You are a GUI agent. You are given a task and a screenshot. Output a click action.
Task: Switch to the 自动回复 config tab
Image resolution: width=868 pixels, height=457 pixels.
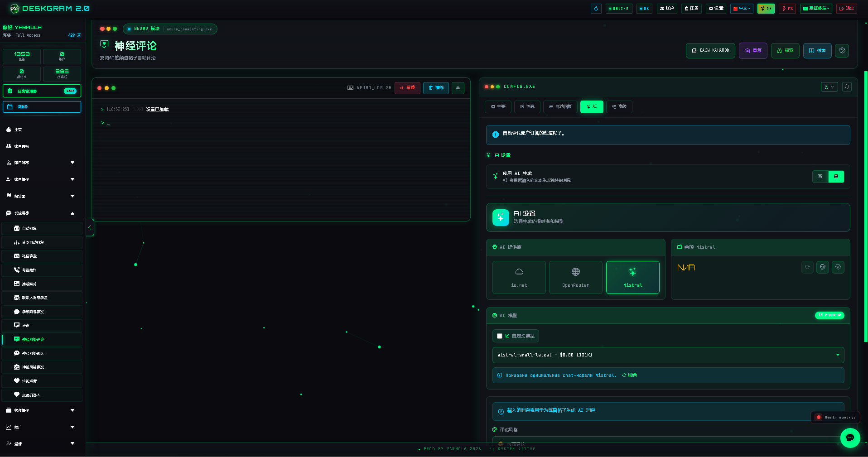(560, 107)
